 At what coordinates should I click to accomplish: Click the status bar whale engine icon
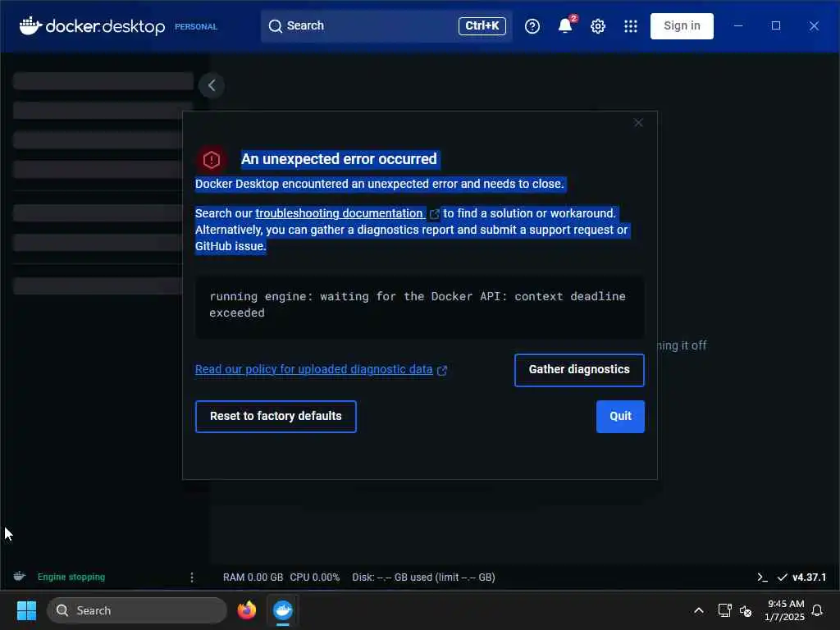tap(20, 577)
